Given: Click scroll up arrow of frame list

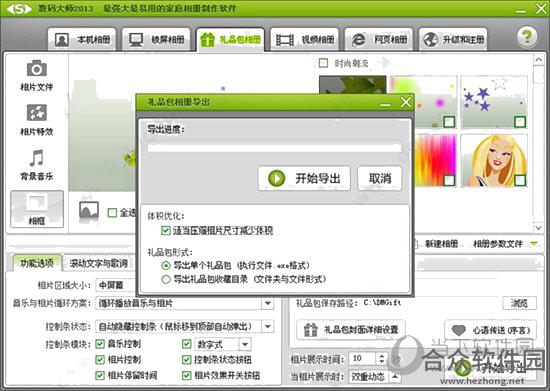Looking at the screenshot, I should click(x=538, y=60).
